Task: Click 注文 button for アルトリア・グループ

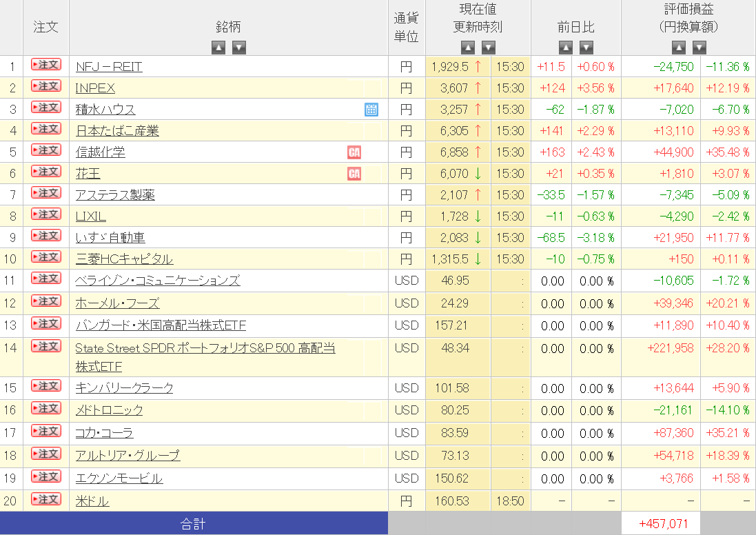Action: pos(46,454)
